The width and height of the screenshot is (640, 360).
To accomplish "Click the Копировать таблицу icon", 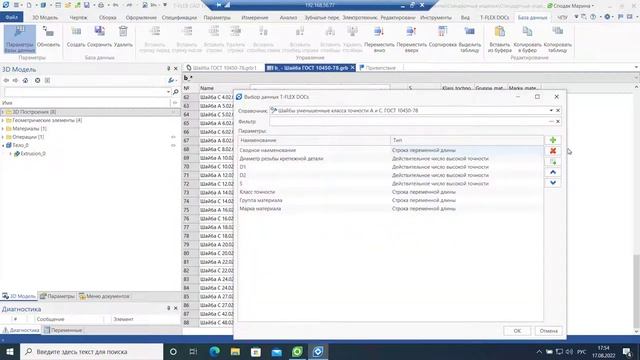I will click(x=558, y=39).
